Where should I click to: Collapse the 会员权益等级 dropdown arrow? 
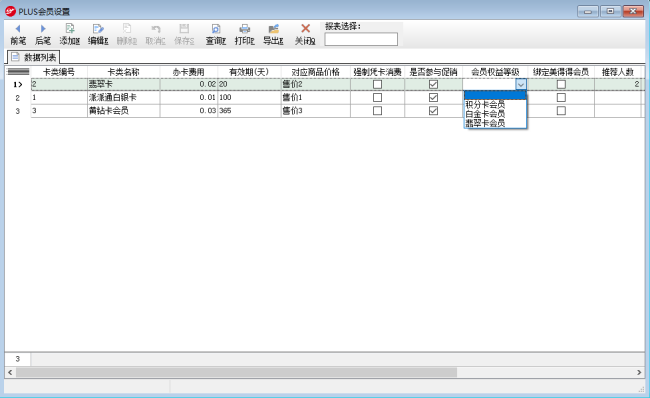tap(521, 84)
